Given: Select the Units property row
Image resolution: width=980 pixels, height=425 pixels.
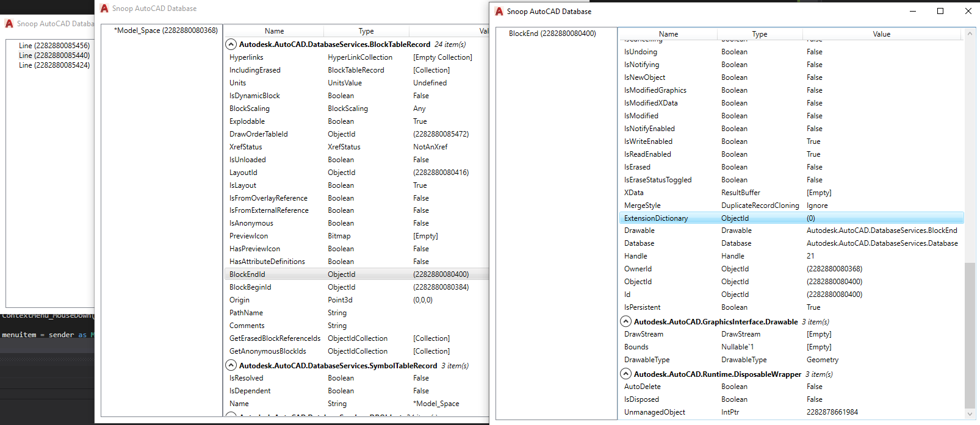Looking at the screenshot, I should point(357,83).
